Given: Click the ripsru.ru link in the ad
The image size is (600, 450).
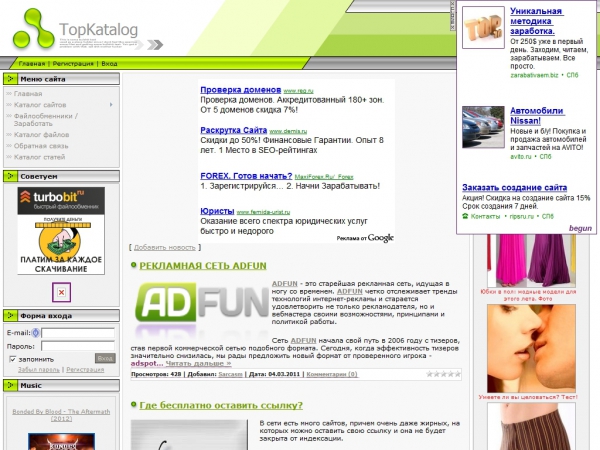Looking at the screenshot, I should click(x=522, y=216).
